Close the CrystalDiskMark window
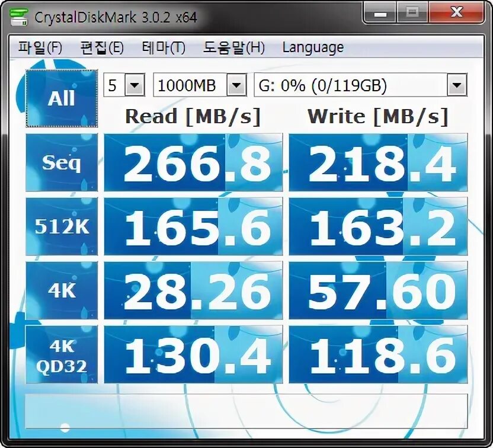 (x=456, y=13)
